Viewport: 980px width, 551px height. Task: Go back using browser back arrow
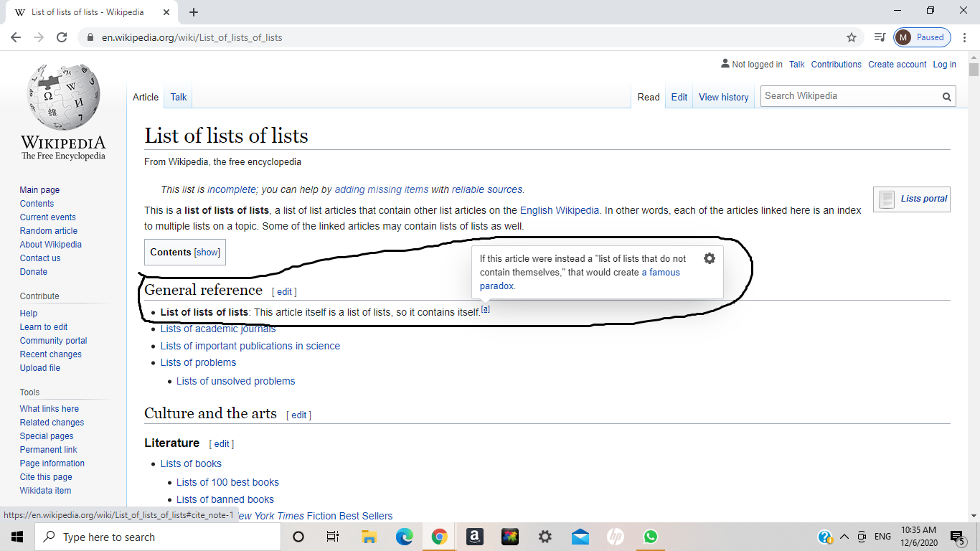tap(16, 37)
